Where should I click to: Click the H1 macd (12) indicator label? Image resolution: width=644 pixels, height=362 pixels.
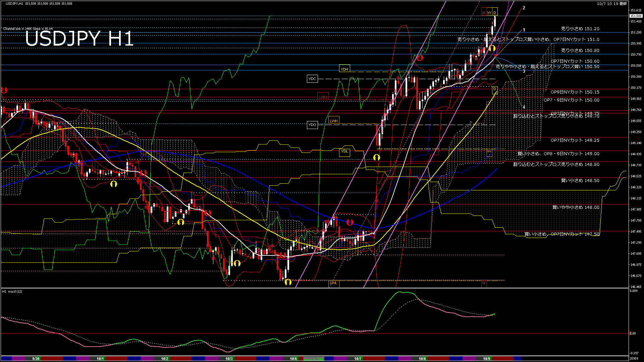point(12,292)
